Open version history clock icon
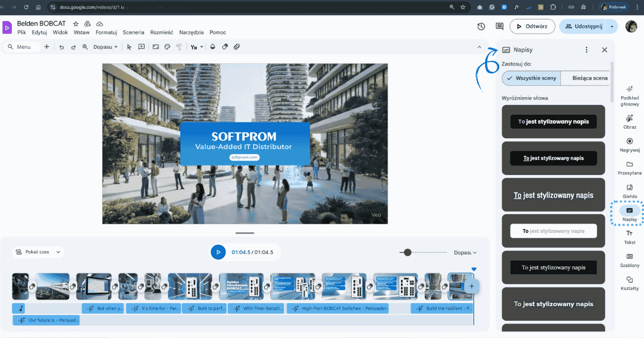Image resolution: width=644 pixels, height=338 pixels. (481, 26)
